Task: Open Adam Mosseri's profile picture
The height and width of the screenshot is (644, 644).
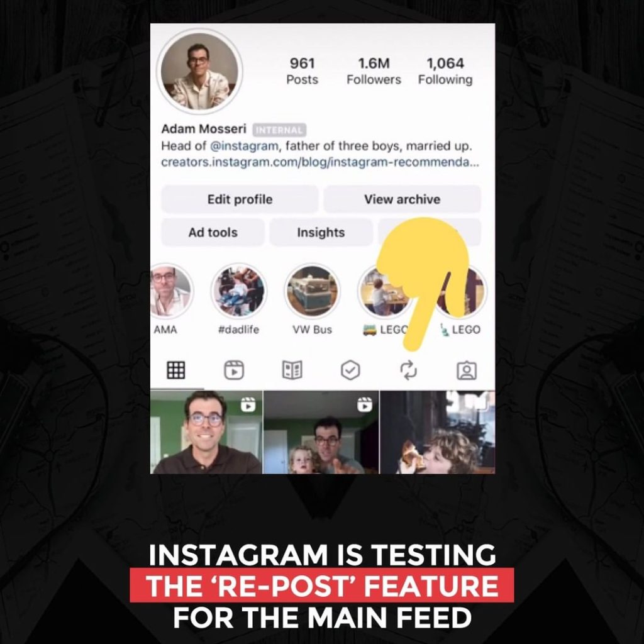Action: pos(199,71)
